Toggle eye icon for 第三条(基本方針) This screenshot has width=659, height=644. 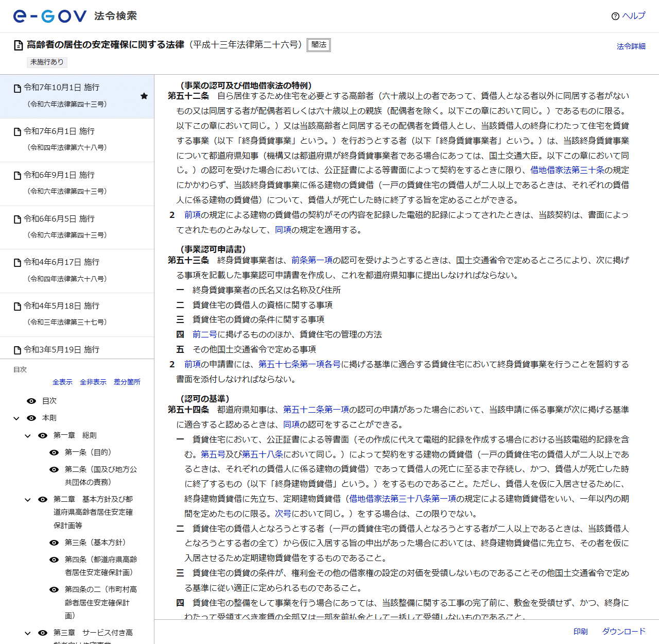(x=54, y=543)
